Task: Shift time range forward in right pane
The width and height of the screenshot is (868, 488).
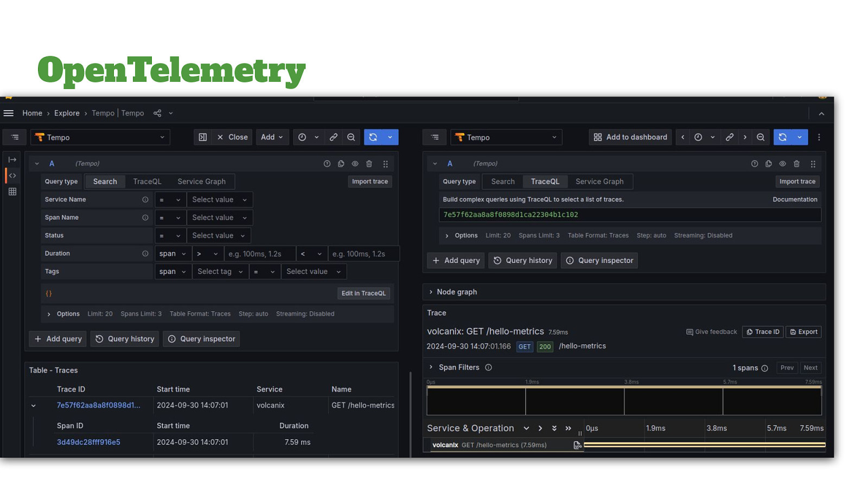Action: pos(745,137)
